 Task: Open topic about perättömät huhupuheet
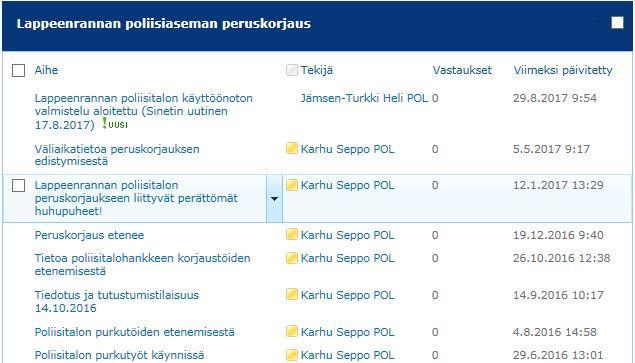point(136,198)
